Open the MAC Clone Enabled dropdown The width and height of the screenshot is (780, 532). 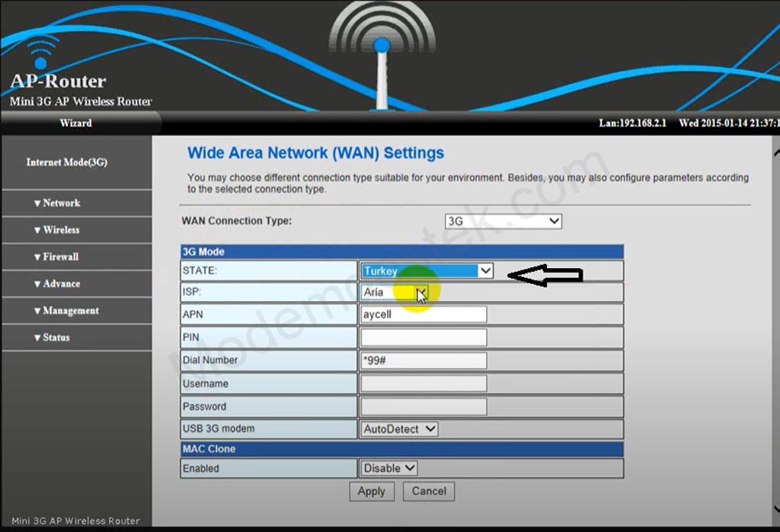pos(389,468)
